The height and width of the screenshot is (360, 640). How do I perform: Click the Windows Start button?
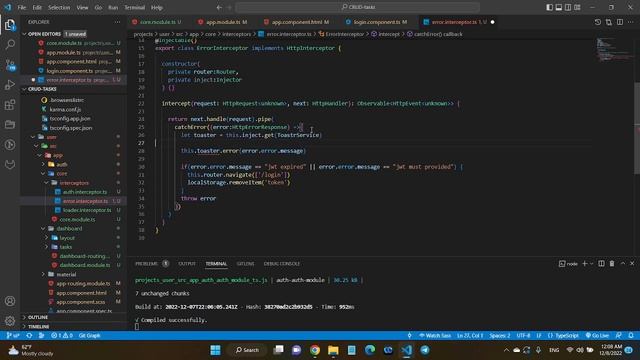pos(216,350)
